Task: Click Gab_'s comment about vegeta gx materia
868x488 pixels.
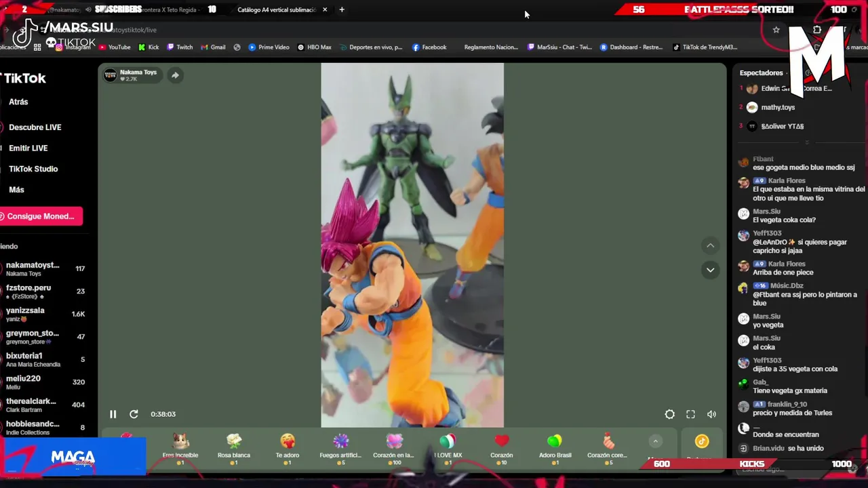Action: coord(790,391)
